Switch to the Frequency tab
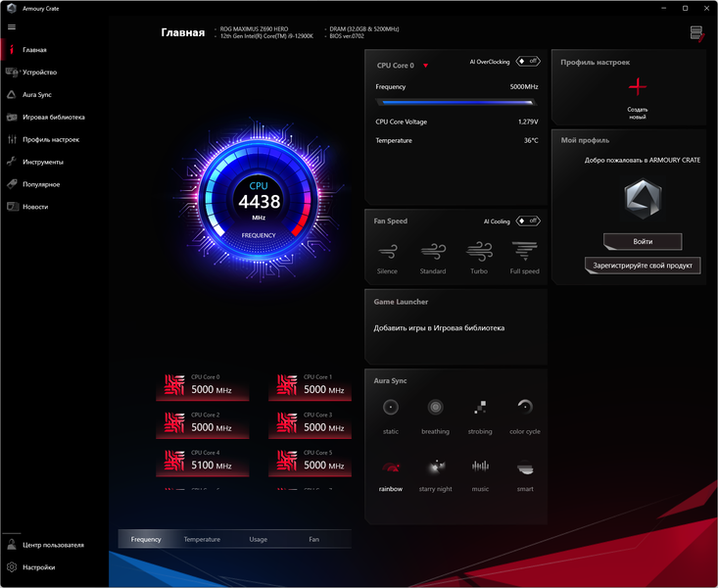 click(146, 539)
